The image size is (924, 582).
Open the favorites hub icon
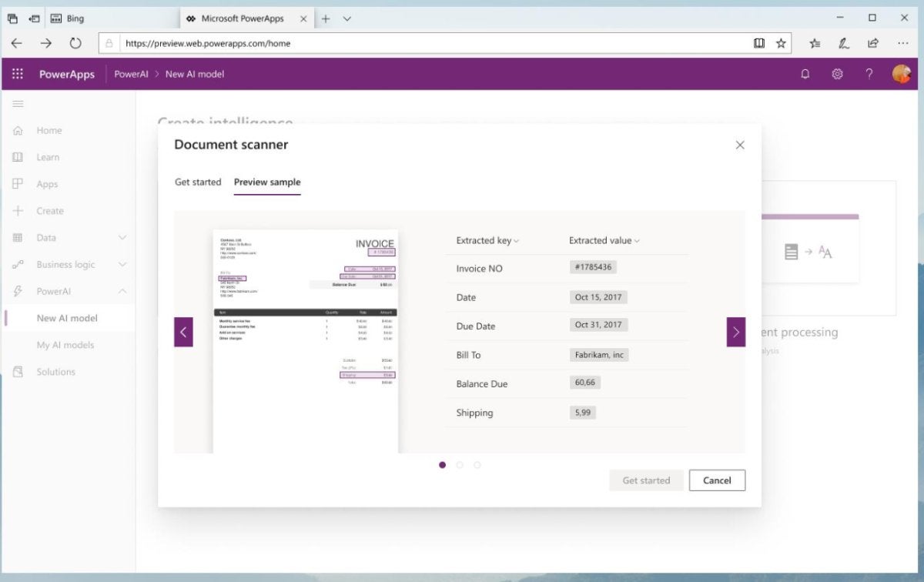[x=815, y=43]
